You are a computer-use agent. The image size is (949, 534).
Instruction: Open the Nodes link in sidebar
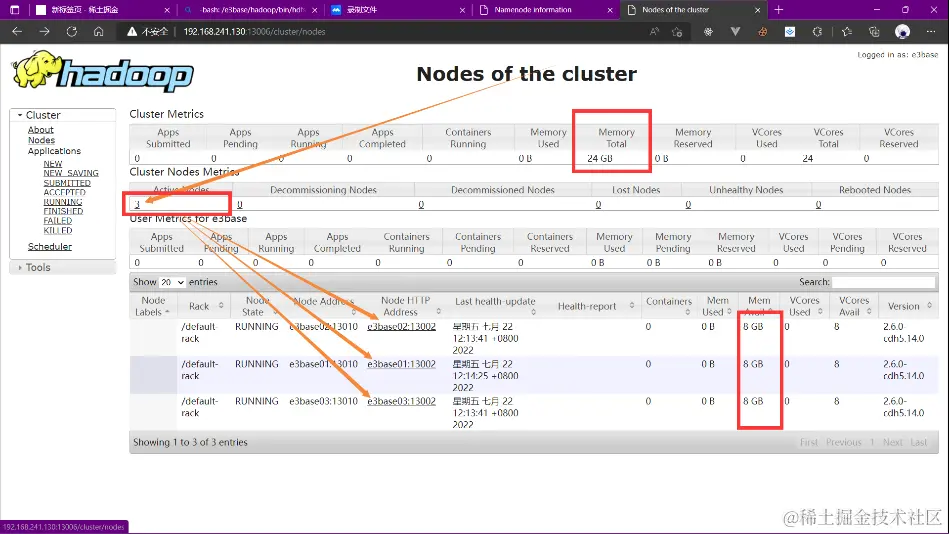(x=41, y=140)
